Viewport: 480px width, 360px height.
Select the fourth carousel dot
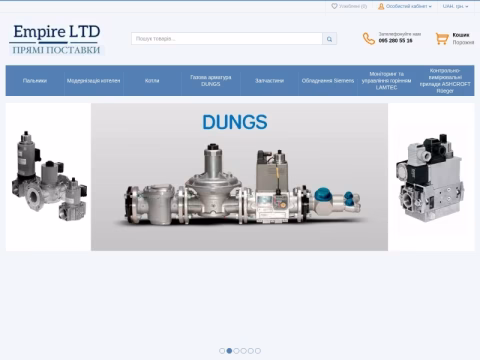pos(244,351)
